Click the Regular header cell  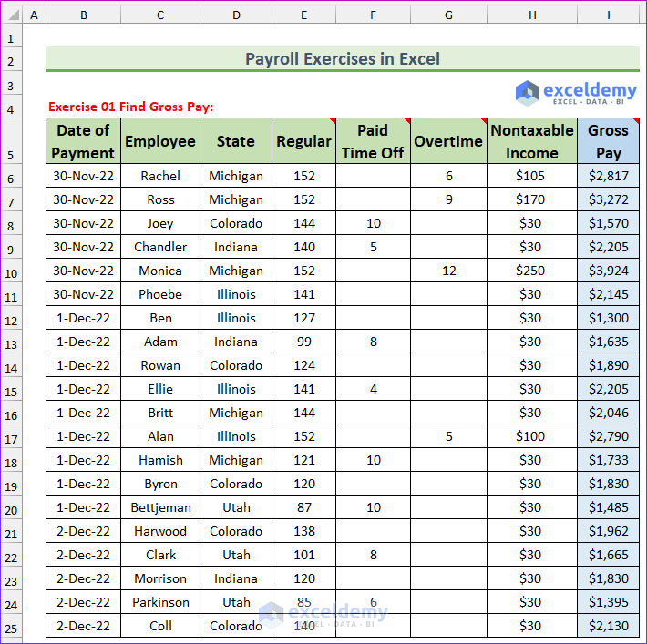[304, 141]
